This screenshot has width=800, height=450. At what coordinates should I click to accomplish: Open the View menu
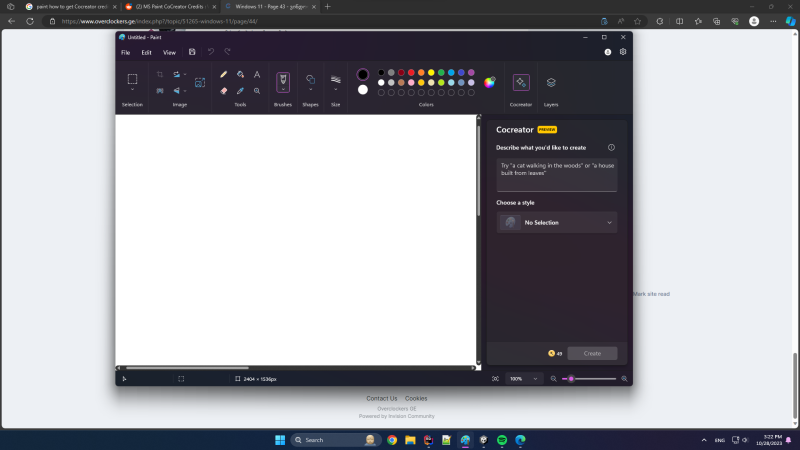point(169,52)
